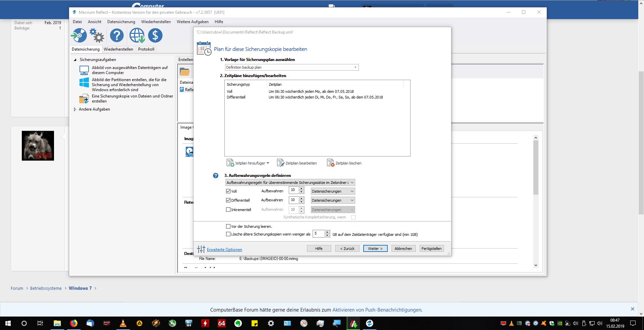Viewport: 644px width, 330px height.
Task: Switch to the Wiederherstellen tab
Action: tap(118, 49)
